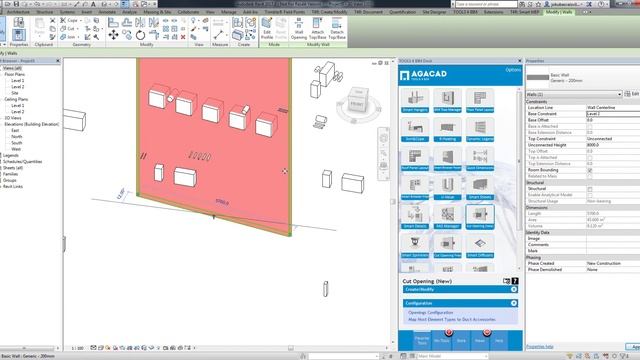
Task: Open the Quick Dimensions tool
Action: 480,159
